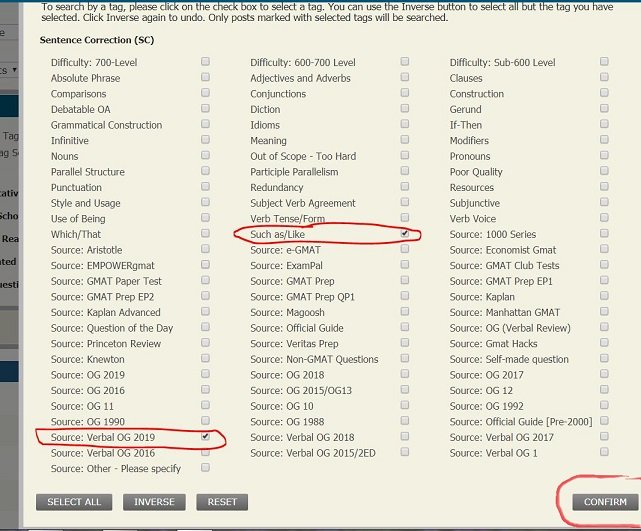Select the Debatable OA checkbox

pyautogui.click(x=205, y=108)
